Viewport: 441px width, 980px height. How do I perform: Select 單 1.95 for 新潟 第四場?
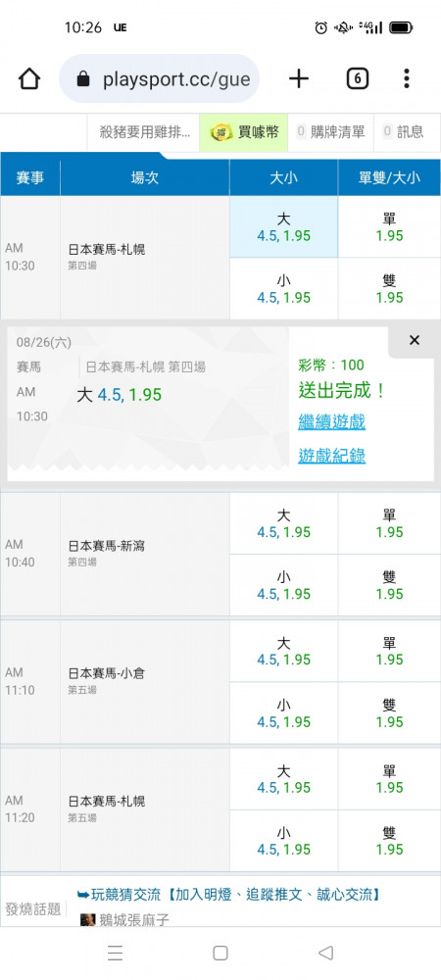click(389, 523)
